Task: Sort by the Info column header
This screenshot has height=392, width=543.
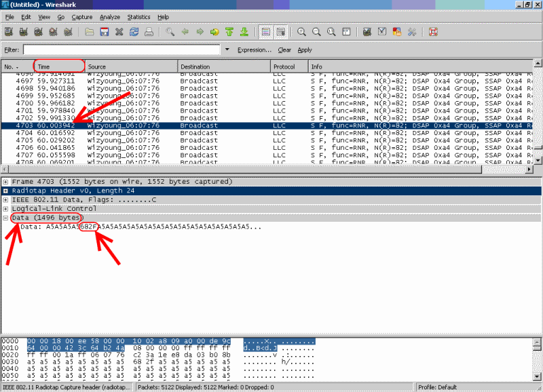Action: tap(420, 66)
